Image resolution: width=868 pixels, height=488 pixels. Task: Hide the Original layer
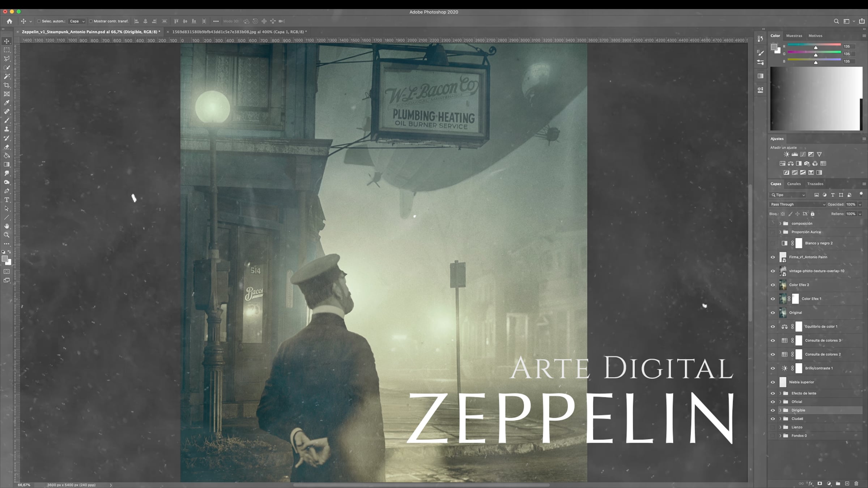(773, 313)
